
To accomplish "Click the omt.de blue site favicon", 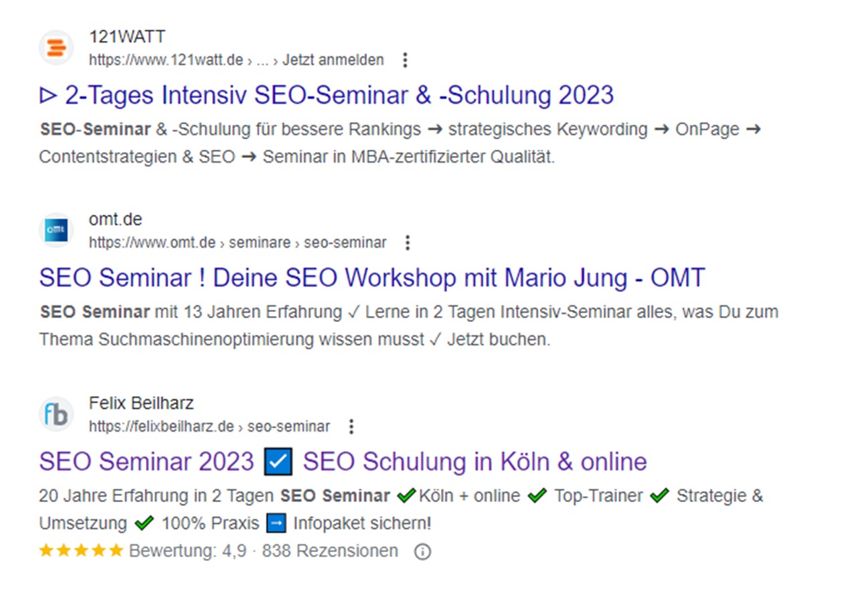I will tap(56, 230).
